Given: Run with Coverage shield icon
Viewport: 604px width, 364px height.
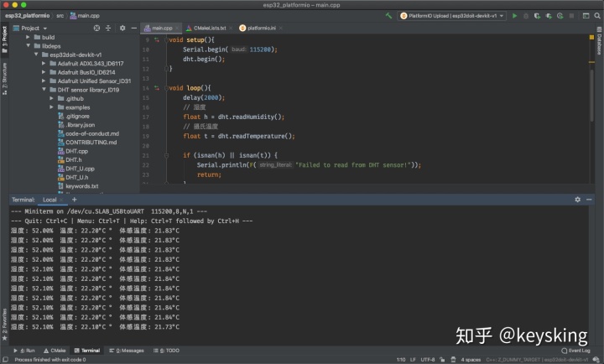Looking at the screenshot, I should pos(537,16).
